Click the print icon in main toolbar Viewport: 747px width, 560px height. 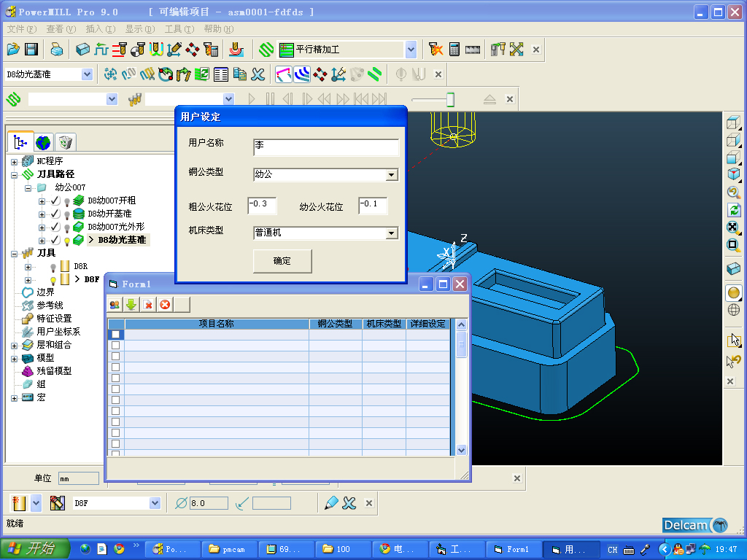coord(57,49)
